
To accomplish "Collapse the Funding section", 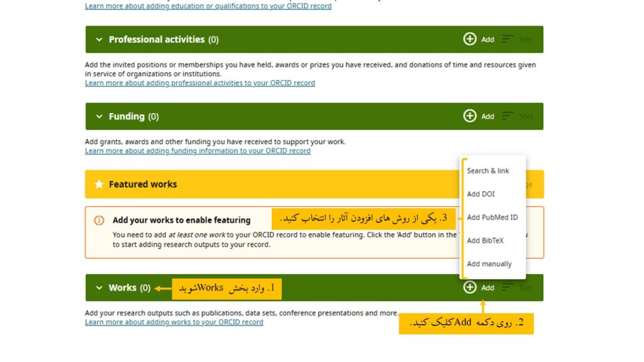I will [99, 116].
